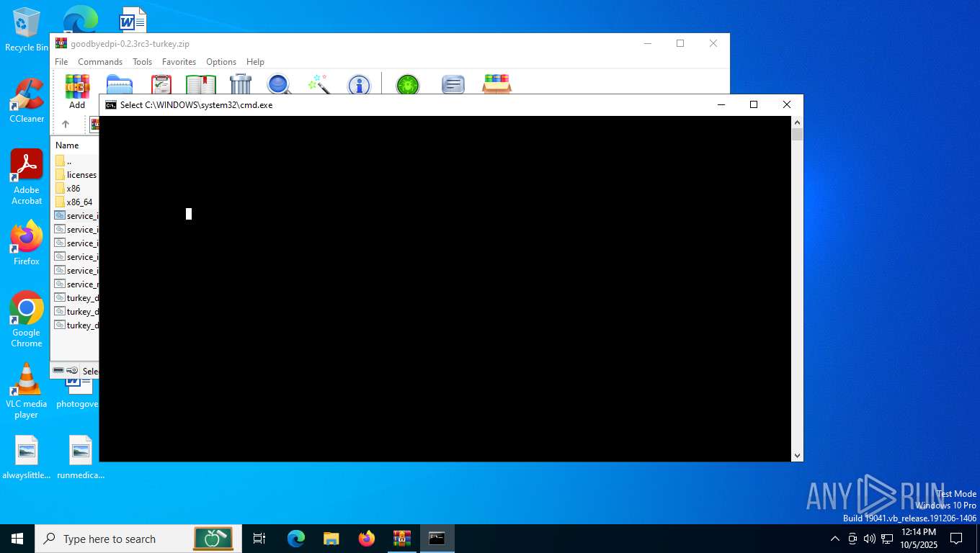This screenshot has width=980, height=553.
Task: Select the x86_64 folder in WinRAR
Action: (x=75, y=202)
